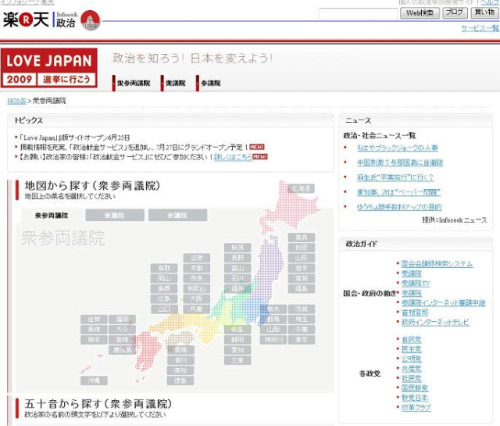Screen dimensions: 500x426
Task: Open news link starting ゆうちょ
Action: point(399,207)
